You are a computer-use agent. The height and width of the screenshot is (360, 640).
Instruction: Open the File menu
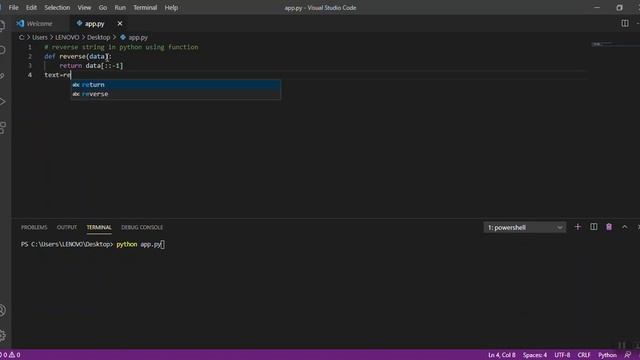13,7
